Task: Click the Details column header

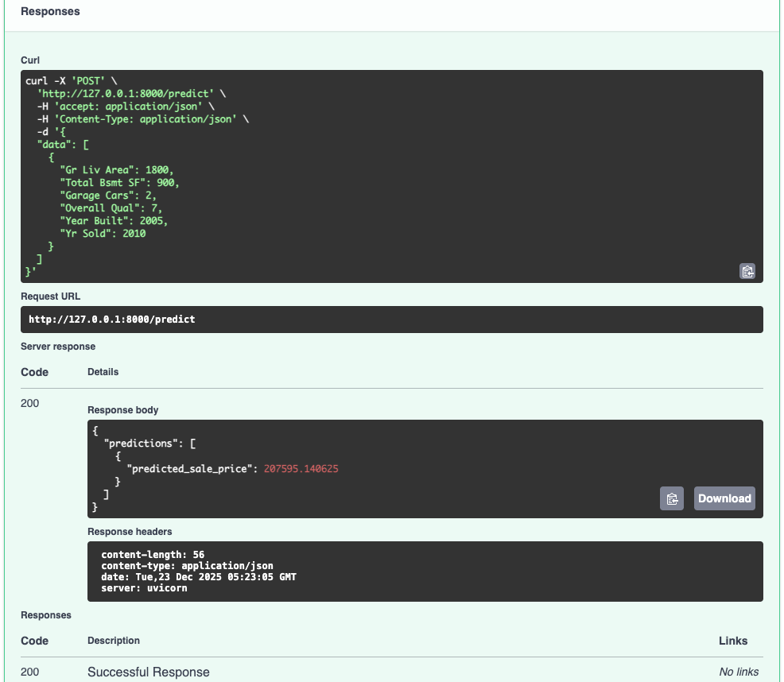Action: click(x=103, y=372)
